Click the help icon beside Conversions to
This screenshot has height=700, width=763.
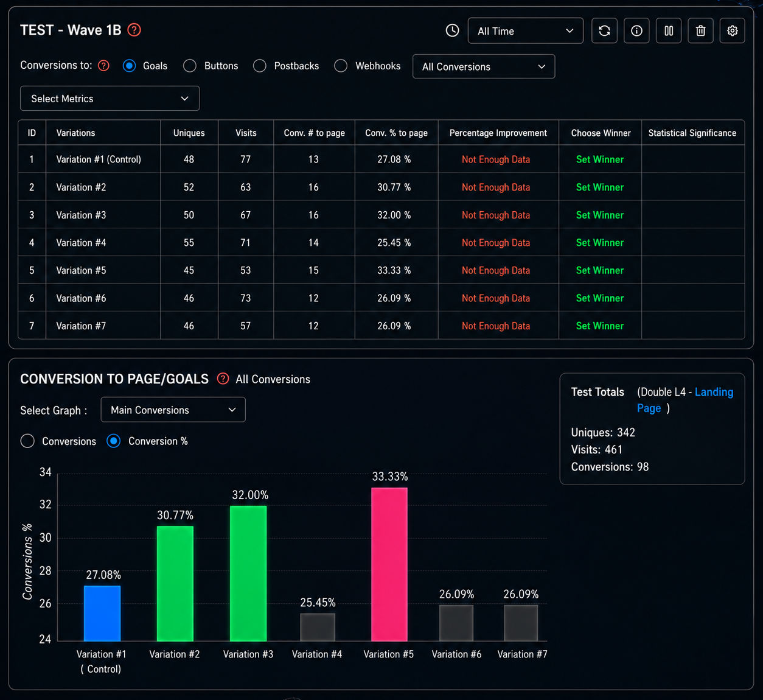click(104, 66)
